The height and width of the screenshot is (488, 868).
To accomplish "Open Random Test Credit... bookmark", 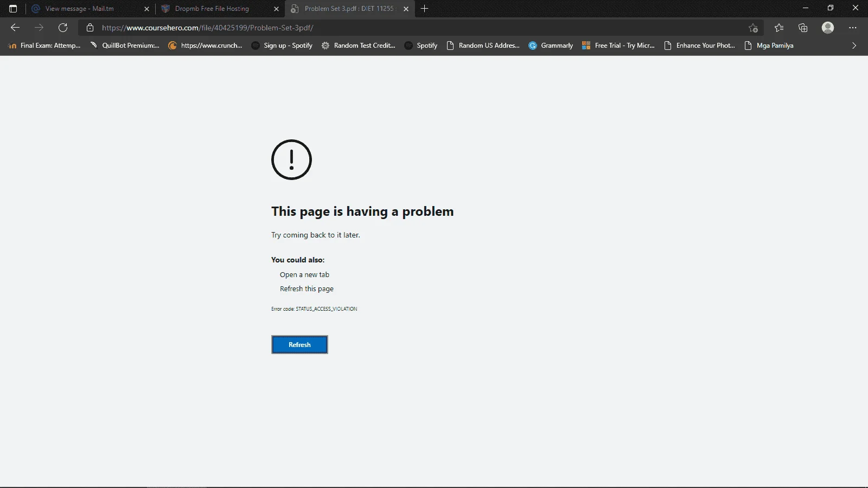I will coord(358,46).
